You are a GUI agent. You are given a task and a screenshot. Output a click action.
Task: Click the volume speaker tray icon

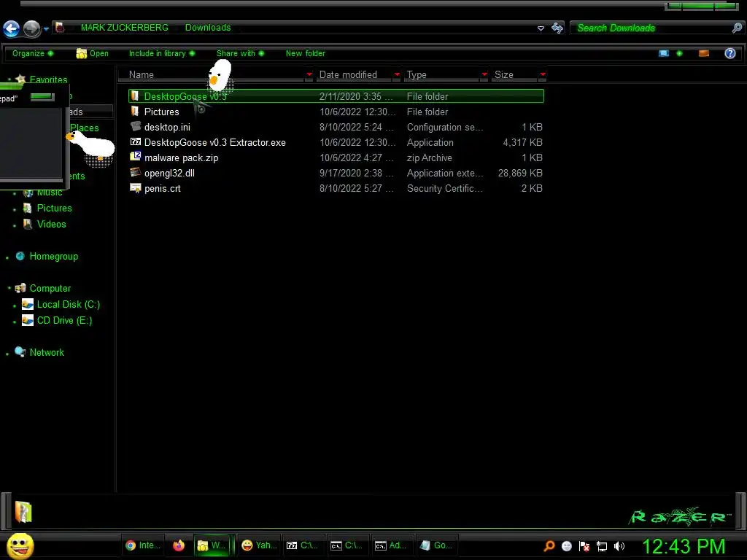point(619,546)
